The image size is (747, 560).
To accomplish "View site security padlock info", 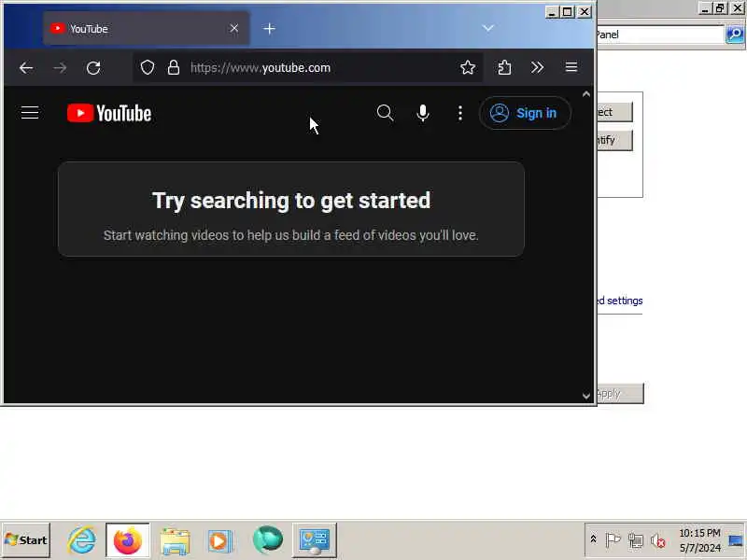I will point(174,67).
